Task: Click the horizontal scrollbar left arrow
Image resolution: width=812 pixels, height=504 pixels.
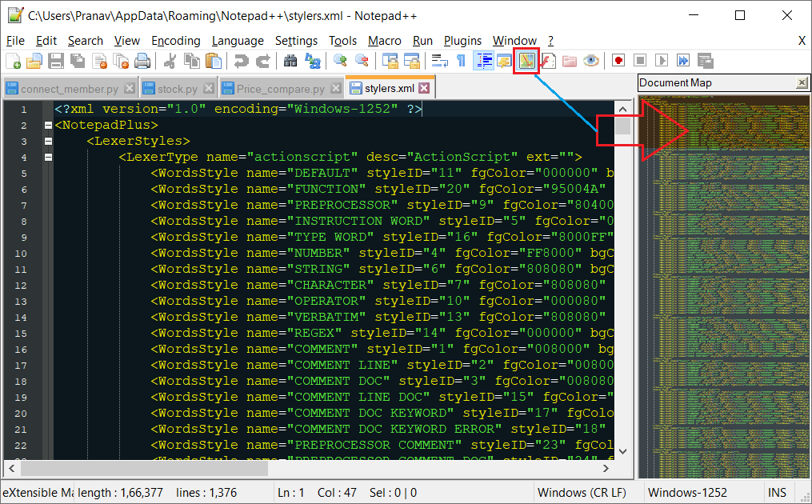Action: coord(12,468)
